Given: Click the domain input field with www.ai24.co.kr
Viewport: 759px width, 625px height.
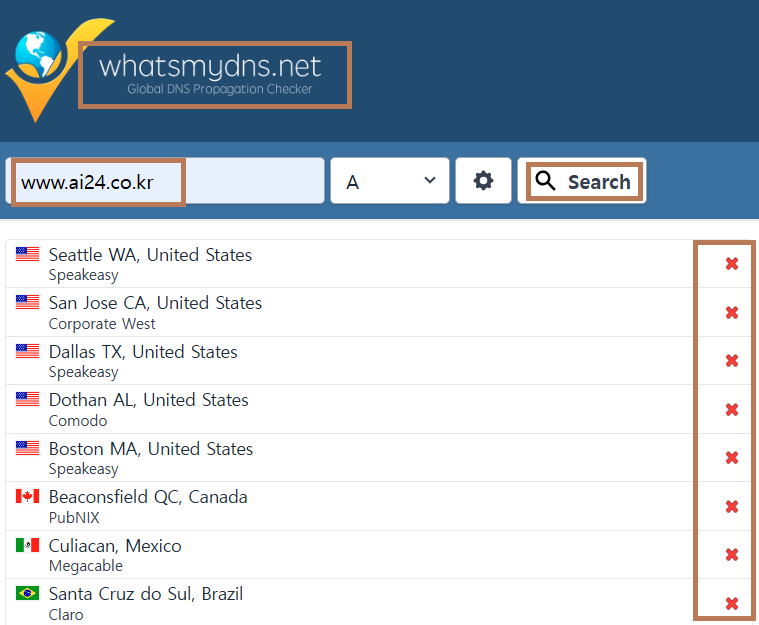Looking at the screenshot, I should pos(165,181).
